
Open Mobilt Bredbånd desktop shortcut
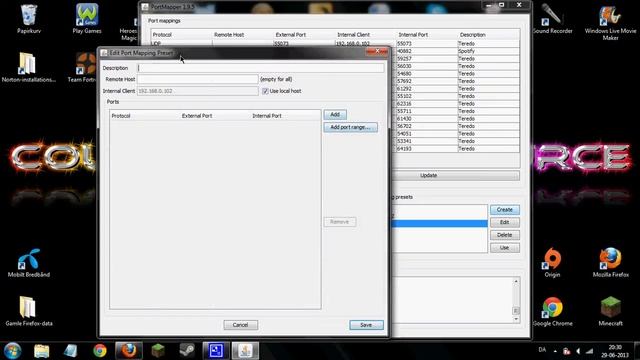pos(29,263)
